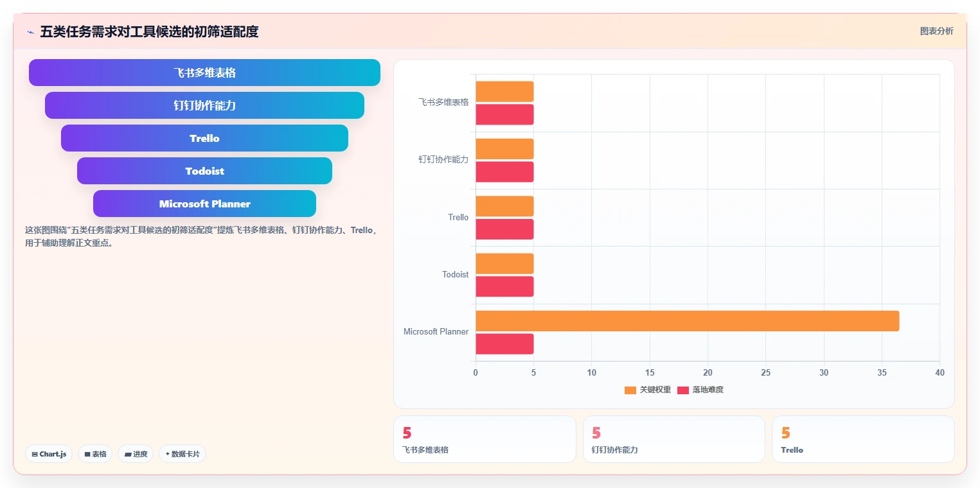
Task: Select the 飞书多维表格 funnel bar
Action: coord(204,73)
